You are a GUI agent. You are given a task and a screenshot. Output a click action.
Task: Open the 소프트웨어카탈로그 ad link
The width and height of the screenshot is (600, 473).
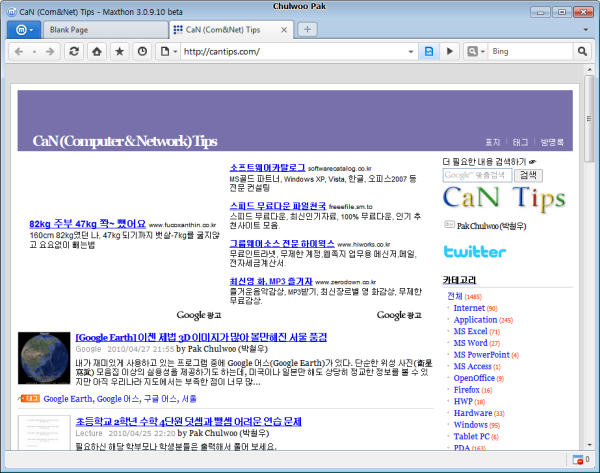coord(267,168)
